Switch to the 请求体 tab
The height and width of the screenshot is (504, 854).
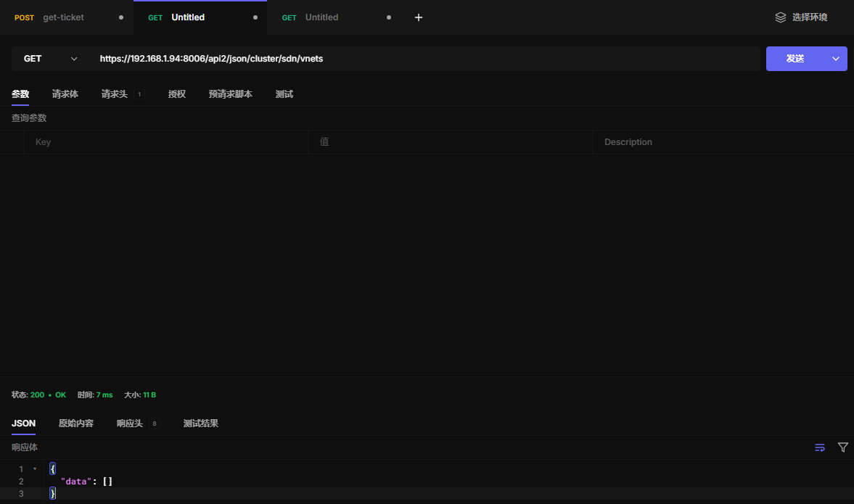point(65,94)
